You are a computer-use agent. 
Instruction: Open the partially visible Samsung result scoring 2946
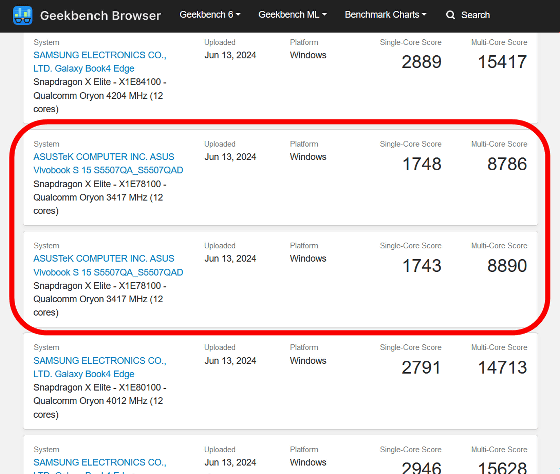pyautogui.click(x=100, y=466)
